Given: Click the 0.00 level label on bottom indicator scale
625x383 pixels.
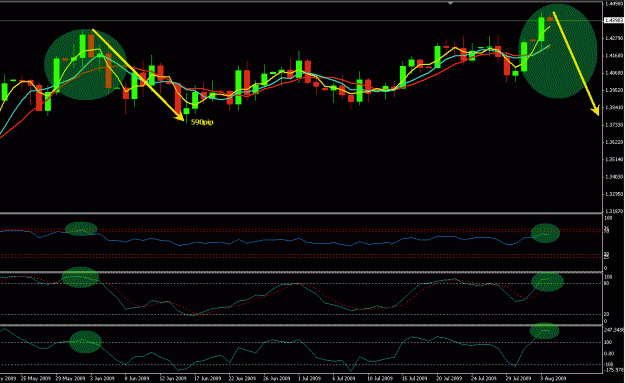Looking at the screenshot, I should (x=609, y=354).
